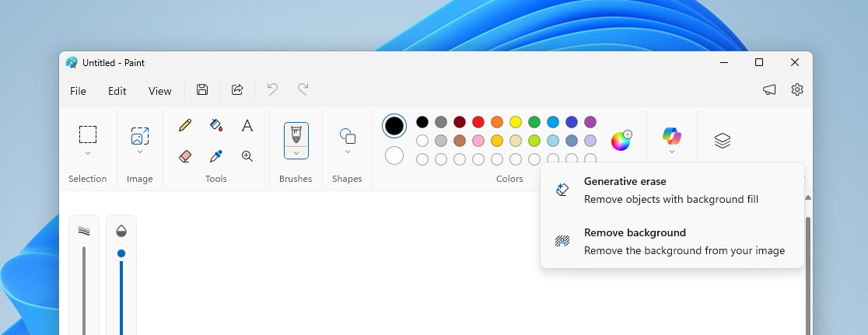The image size is (868, 335).
Task: Activate the Color picker eyedropper tool
Action: (216, 156)
